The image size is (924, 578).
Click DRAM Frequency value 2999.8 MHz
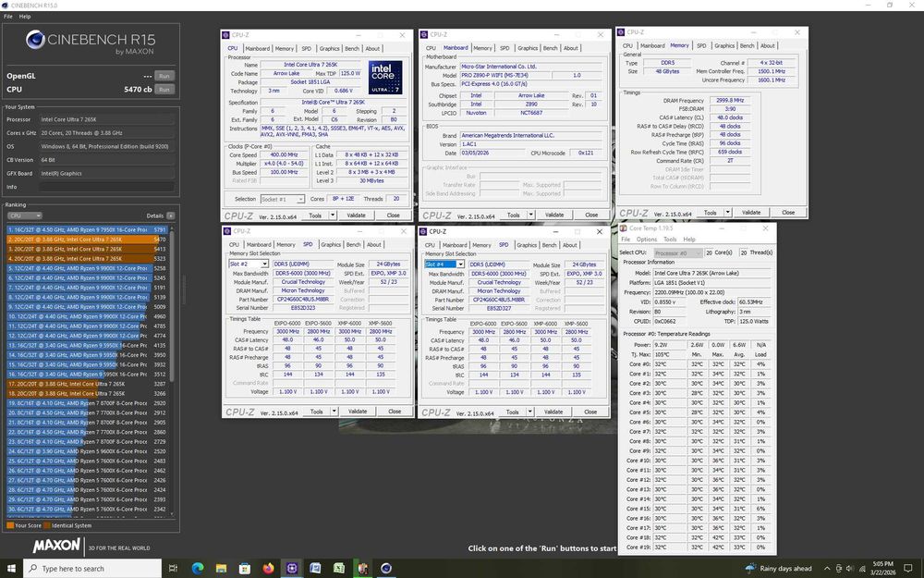pyautogui.click(x=730, y=100)
